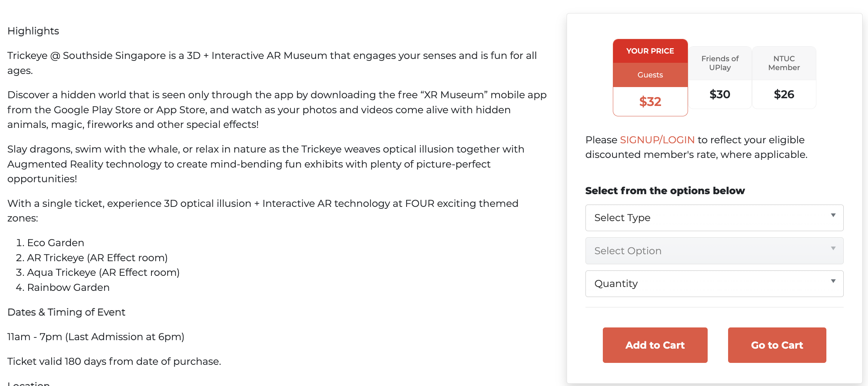Viewport: 868px width, 386px height.
Task: Click the Highlights heading
Action: pyautogui.click(x=33, y=31)
